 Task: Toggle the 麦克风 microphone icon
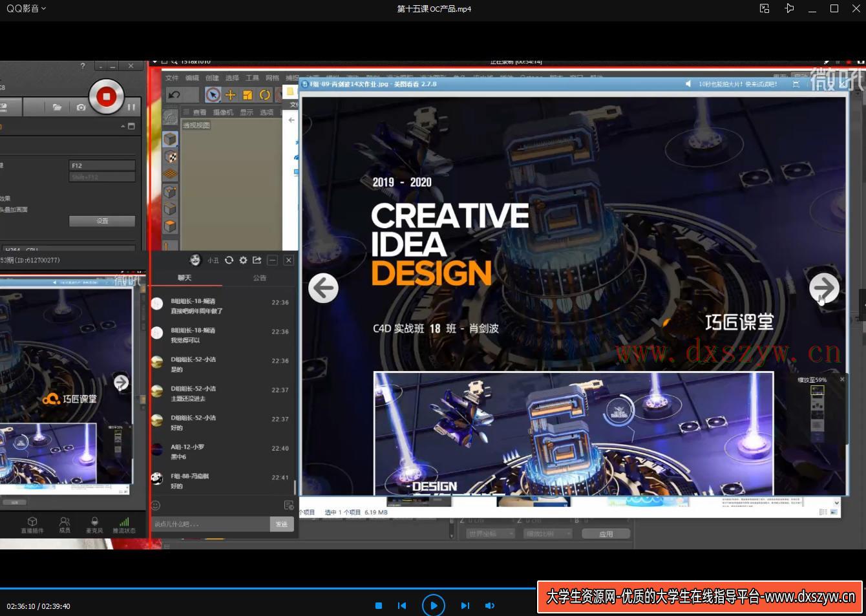(x=94, y=525)
